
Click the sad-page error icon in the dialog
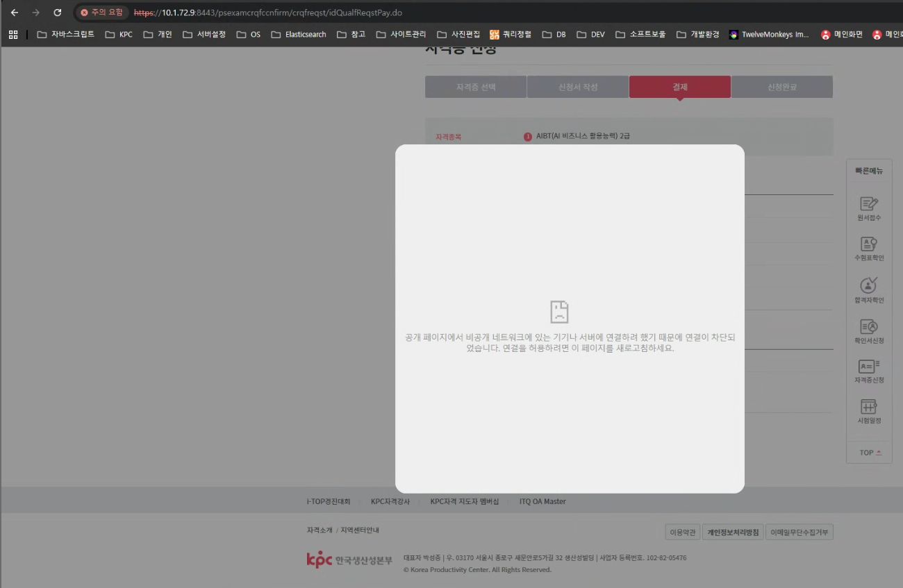559,312
